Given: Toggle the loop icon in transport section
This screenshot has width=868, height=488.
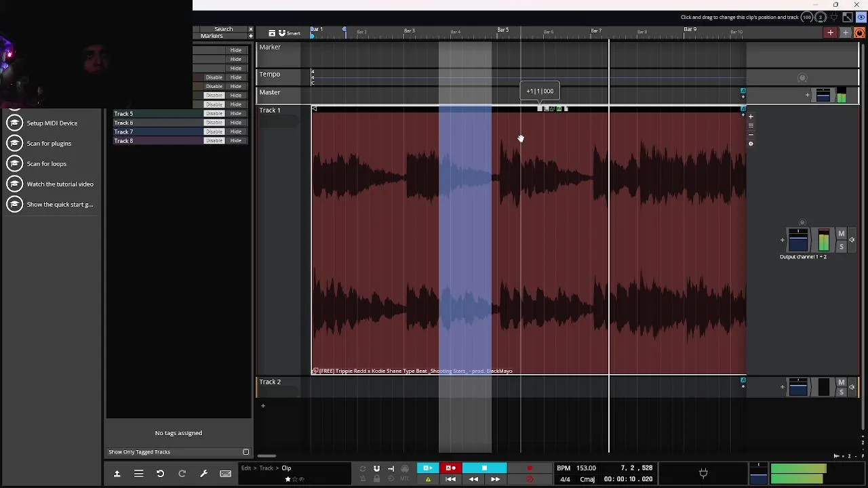Looking at the screenshot, I should point(362,468).
